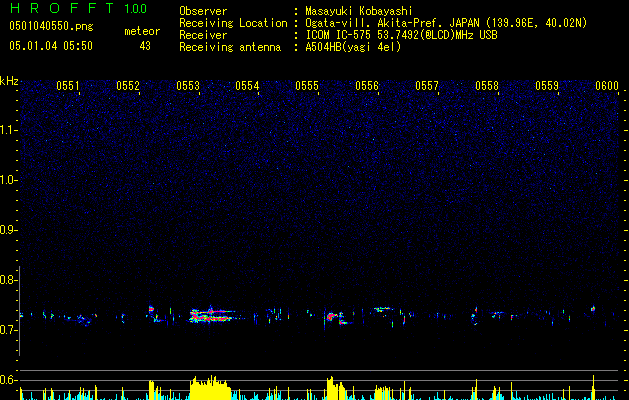Select the A504HB(yagi 4el) antenna text

(x=353, y=47)
